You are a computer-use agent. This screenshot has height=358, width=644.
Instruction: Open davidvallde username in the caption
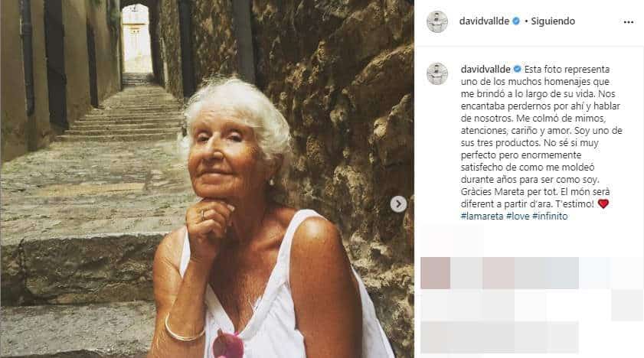pos(485,69)
